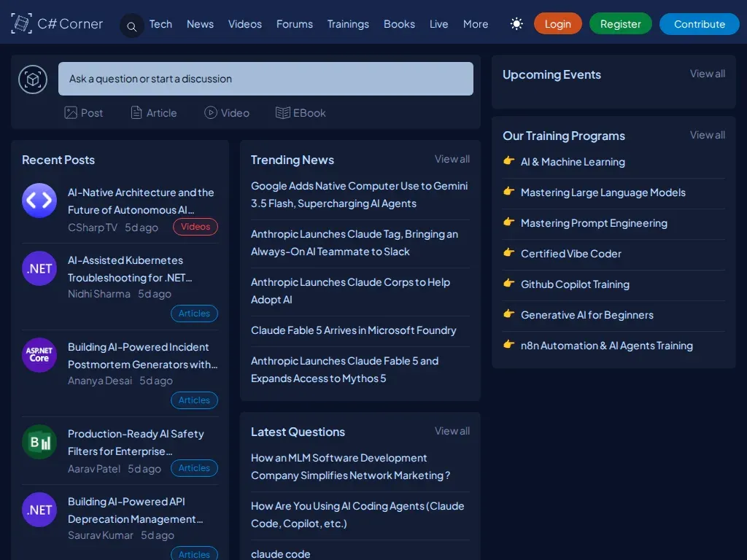
Task: Open View all for Trending News
Action: pyautogui.click(x=452, y=159)
